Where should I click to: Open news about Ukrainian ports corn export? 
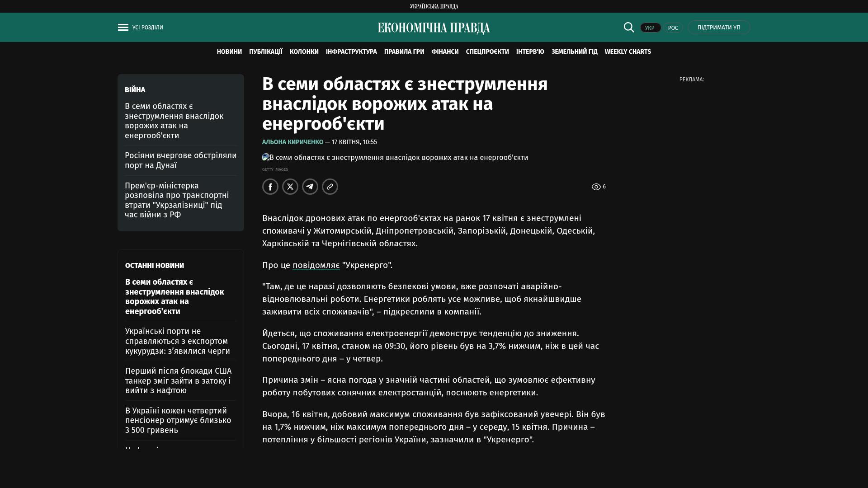coord(178,341)
